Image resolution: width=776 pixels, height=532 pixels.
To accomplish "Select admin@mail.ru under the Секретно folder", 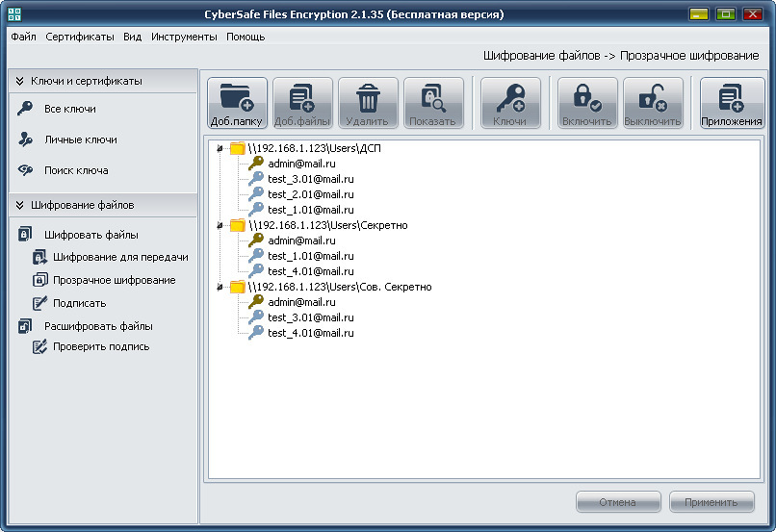I will (x=302, y=241).
